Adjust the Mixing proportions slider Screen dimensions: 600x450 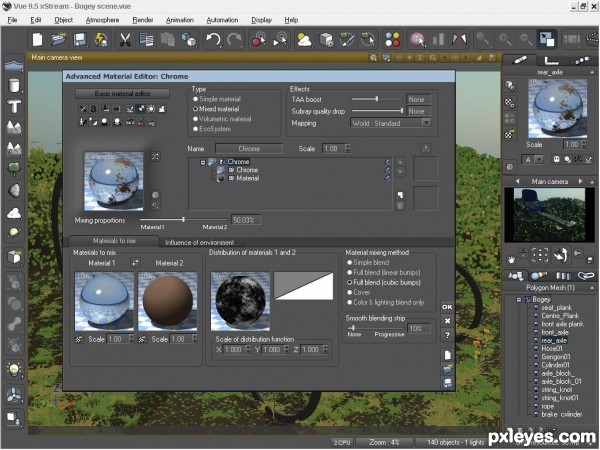[184, 220]
